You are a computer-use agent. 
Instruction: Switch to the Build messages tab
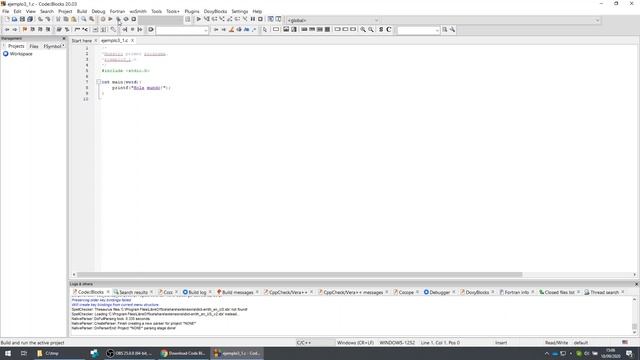pos(238,292)
